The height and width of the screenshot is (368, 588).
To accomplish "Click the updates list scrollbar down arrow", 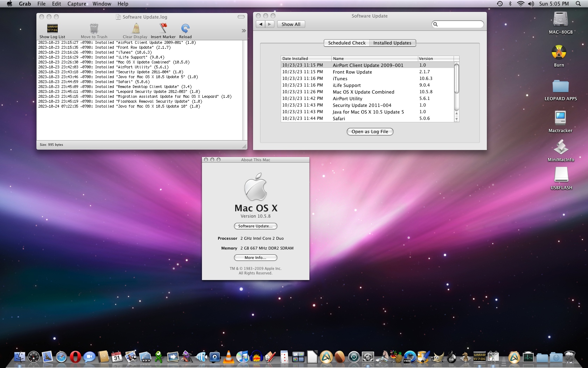I will 456,119.
